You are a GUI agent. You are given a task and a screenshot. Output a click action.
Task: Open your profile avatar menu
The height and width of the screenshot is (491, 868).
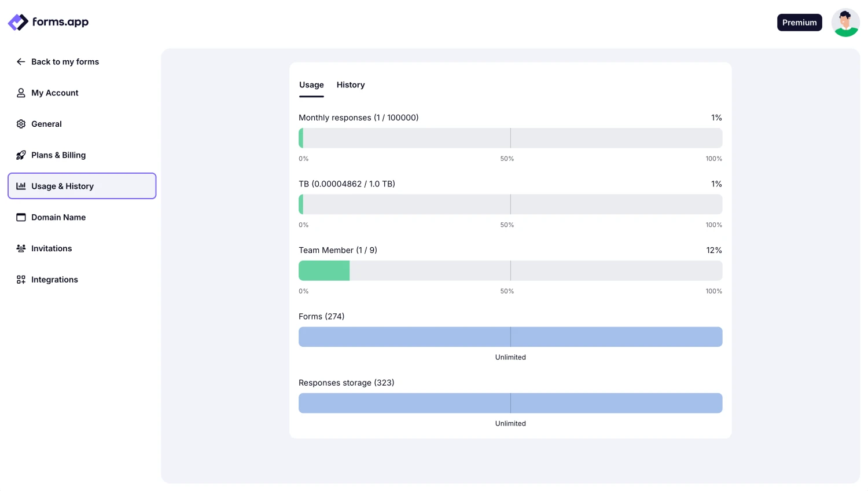[x=845, y=22]
